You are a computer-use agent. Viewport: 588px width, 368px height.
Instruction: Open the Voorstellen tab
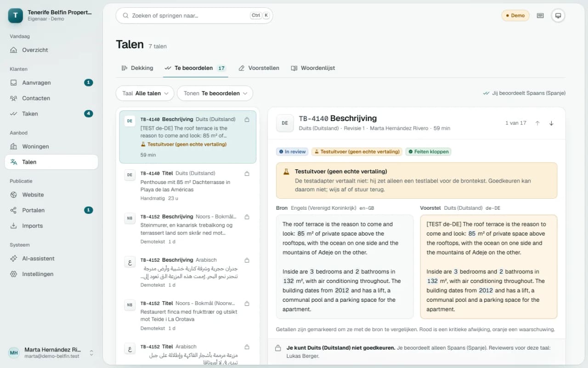click(x=259, y=68)
